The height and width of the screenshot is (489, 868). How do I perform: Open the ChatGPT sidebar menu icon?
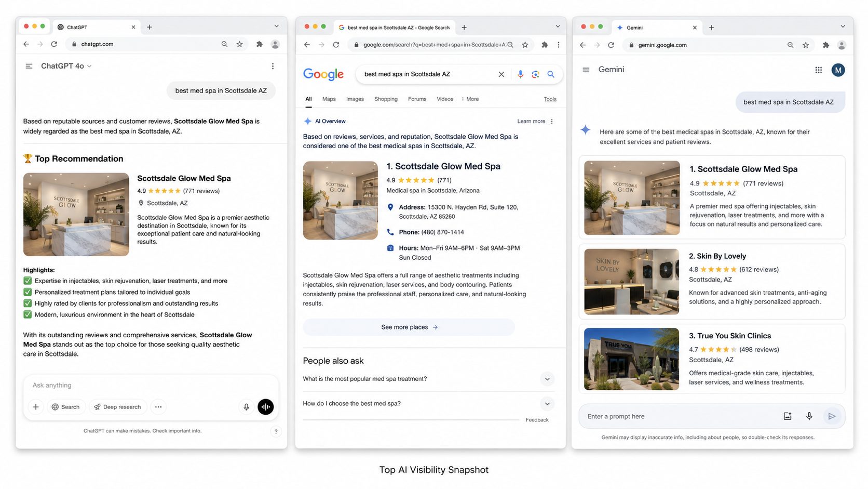(29, 66)
